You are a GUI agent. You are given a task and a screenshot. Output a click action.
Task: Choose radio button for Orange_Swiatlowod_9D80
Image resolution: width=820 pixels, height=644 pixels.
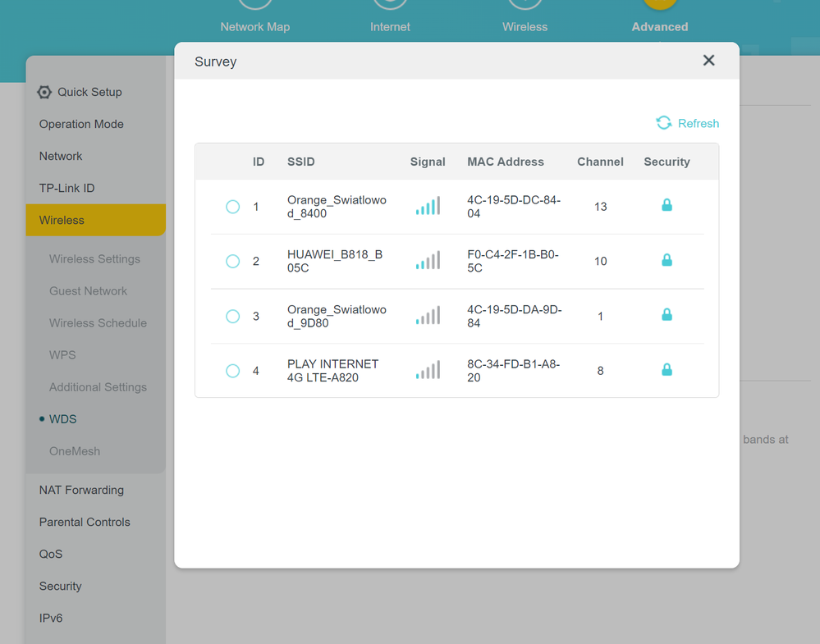[x=233, y=316]
